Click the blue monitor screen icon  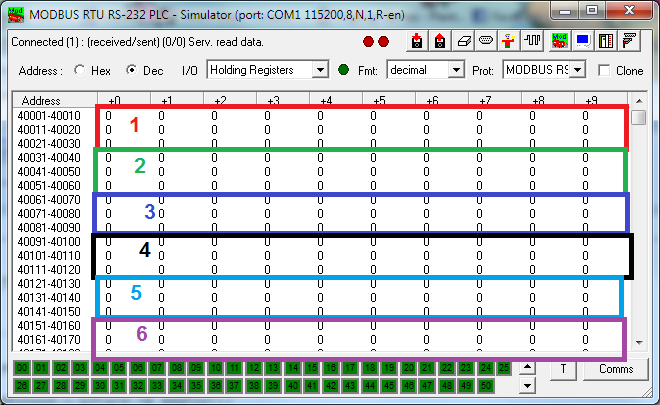coord(583,41)
